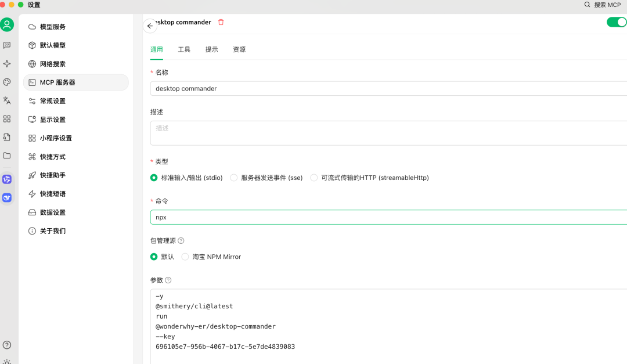Open the translation tool icon in sidebar
The width and height of the screenshot is (627, 364).
click(x=8, y=100)
